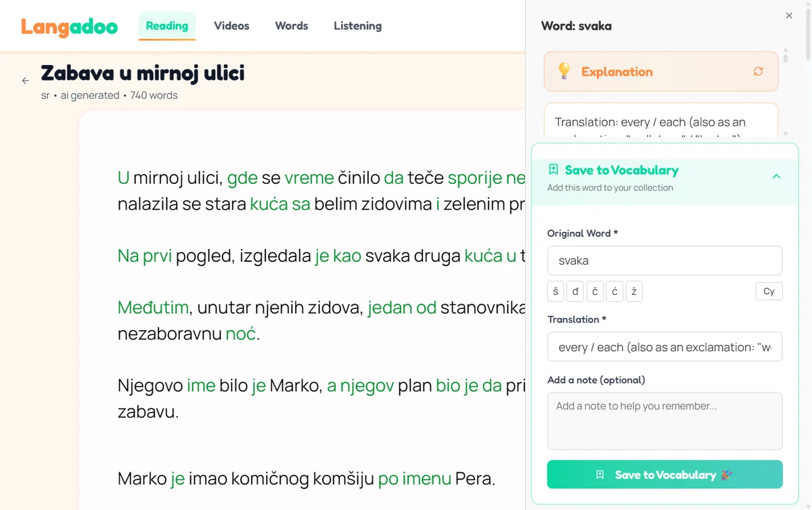Insert the special character ž
The width and height of the screenshot is (812, 510).
pos(634,291)
